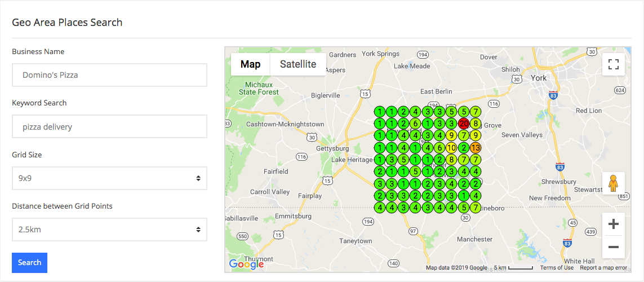Viewport: 644px width, 282px height.
Task: Select the orange marker numbered 13
Action: [476, 148]
